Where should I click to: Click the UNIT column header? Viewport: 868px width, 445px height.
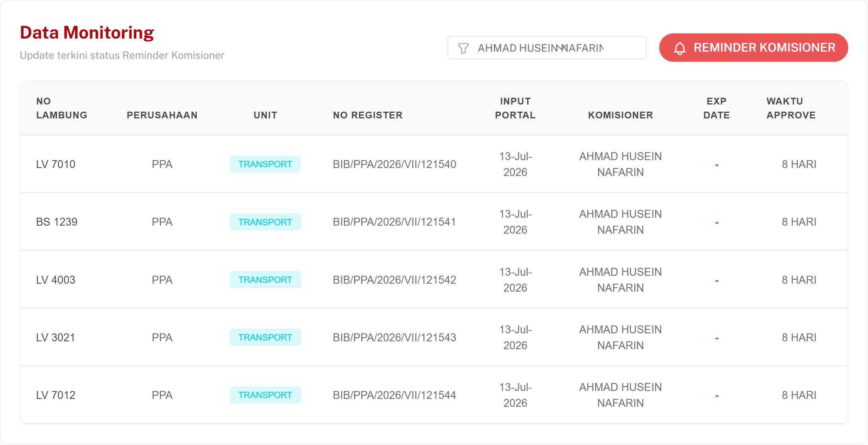[x=265, y=115]
